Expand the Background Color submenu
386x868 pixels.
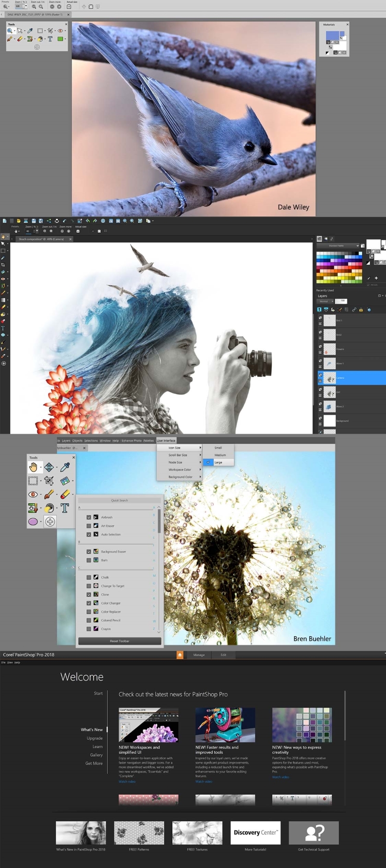pyautogui.click(x=179, y=477)
